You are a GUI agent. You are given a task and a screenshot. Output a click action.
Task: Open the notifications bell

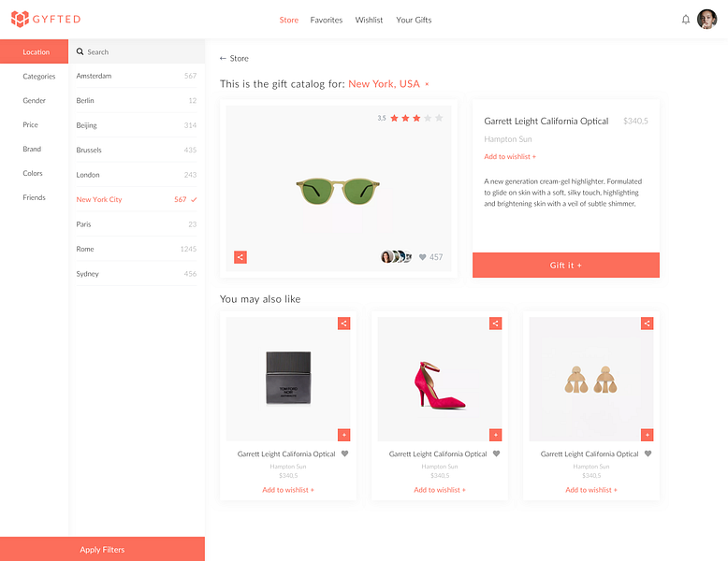685,20
